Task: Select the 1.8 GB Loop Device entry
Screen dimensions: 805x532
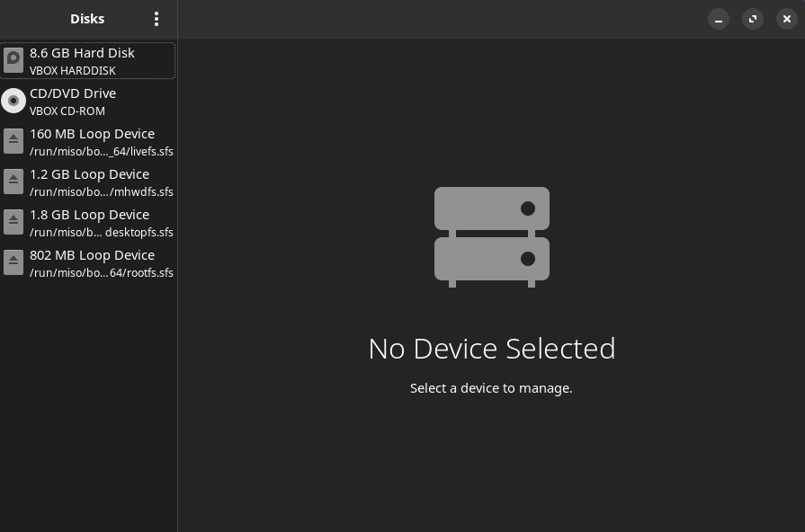Action: (x=87, y=222)
